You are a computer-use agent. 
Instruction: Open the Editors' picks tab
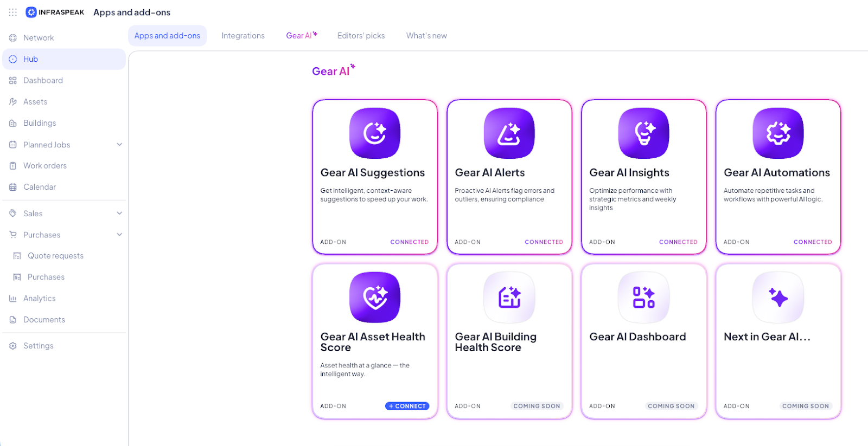[361, 36]
